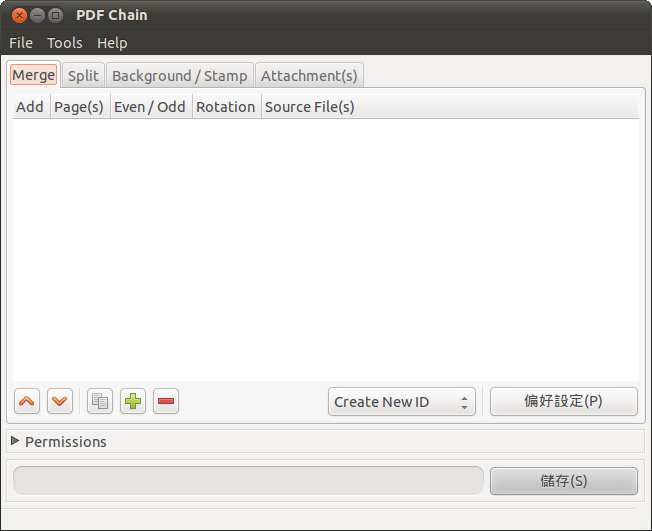The width and height of the screenshot is (652, 531).
Task: Click the Rotation column header
Action: tap(225, 107)
